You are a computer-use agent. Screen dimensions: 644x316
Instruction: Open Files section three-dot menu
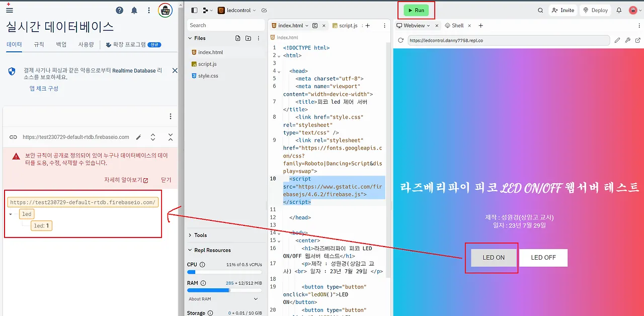click(x=259, y=38)
